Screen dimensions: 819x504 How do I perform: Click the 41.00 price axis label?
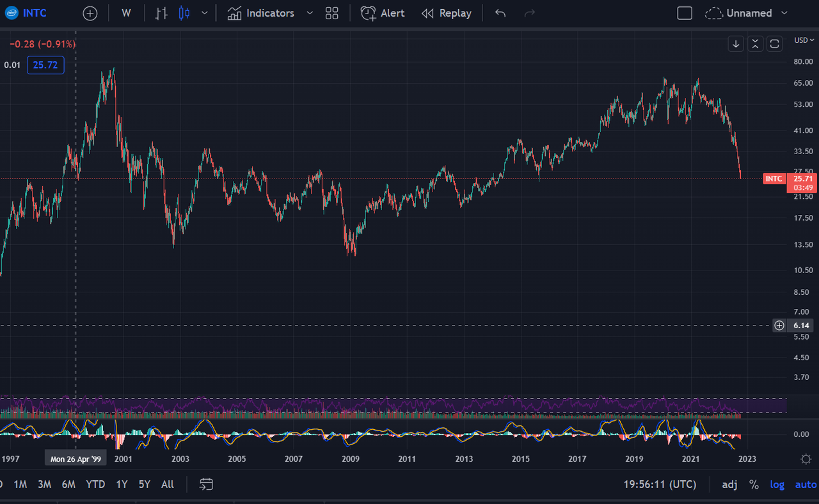[x=803, y=130]
